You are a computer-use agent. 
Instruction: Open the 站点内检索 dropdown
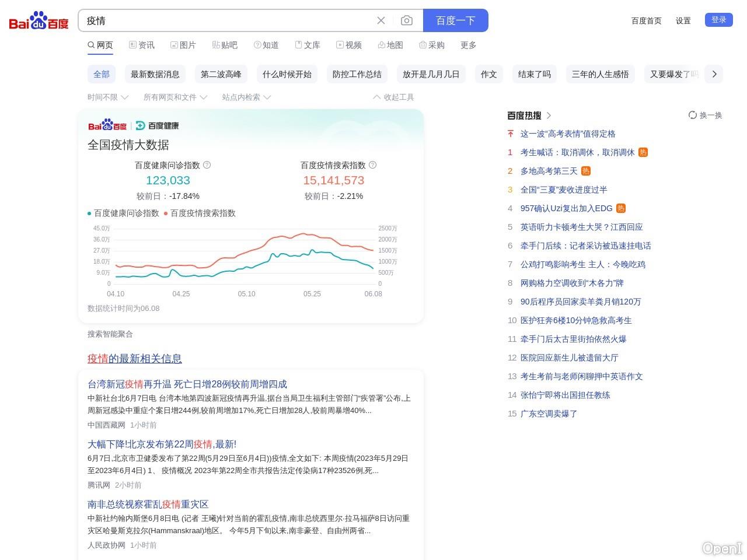[x=242, y=97]
